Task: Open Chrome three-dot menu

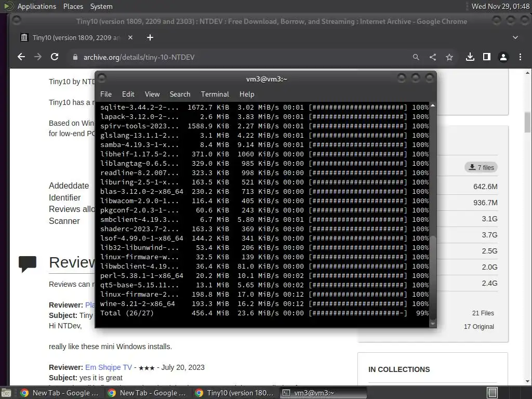Action: [x=520, y=57]
